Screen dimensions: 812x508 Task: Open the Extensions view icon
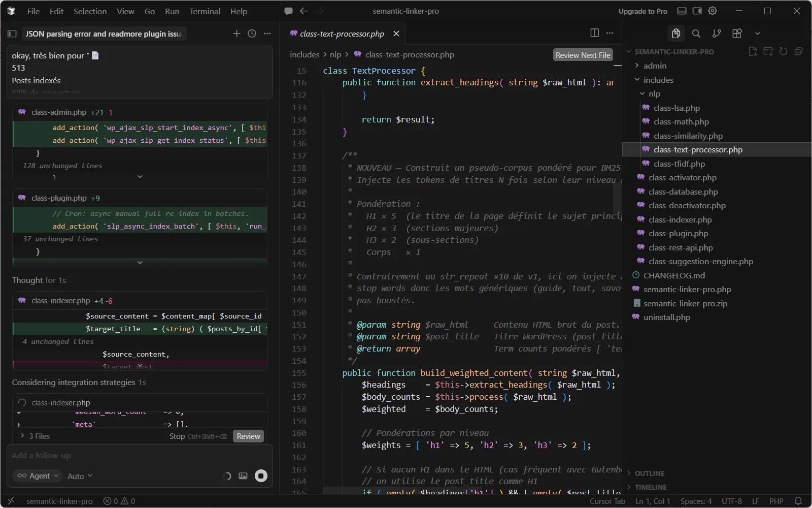tap(737, 34)
